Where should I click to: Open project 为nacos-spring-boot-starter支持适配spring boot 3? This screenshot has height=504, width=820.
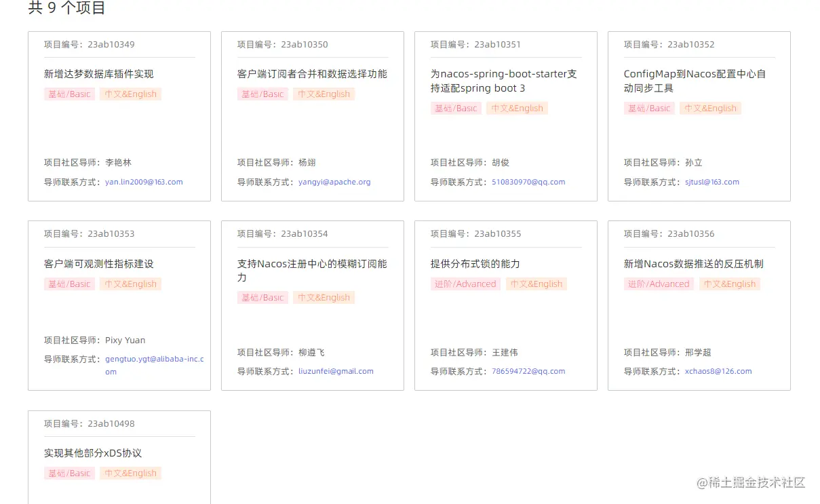504,81
